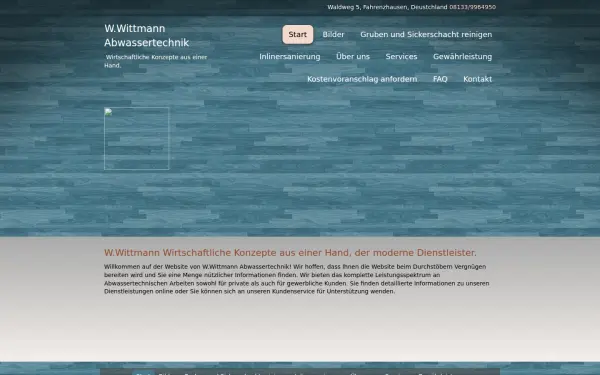Screen dimensions: 600x375
Task: Open the Über uns page
Action: coord(353,57)
